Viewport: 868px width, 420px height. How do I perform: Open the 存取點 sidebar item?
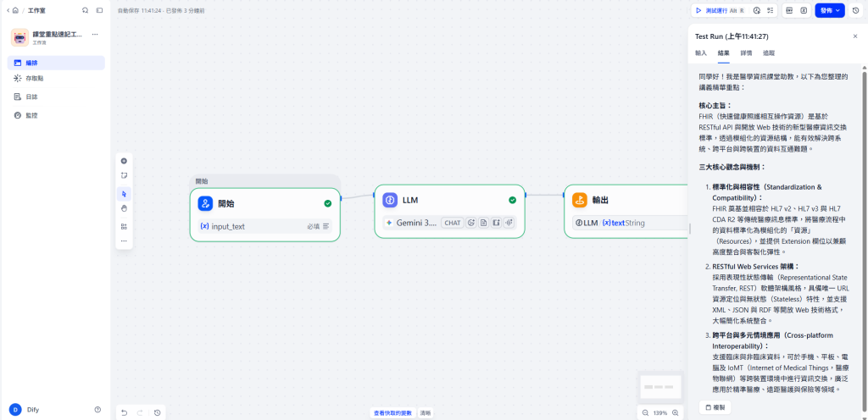pos(56,79)
